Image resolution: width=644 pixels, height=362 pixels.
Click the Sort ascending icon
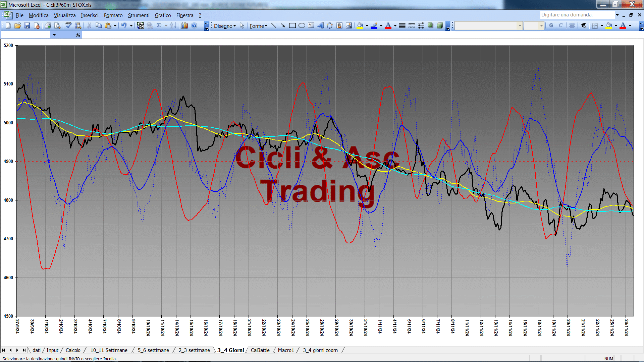173,25
